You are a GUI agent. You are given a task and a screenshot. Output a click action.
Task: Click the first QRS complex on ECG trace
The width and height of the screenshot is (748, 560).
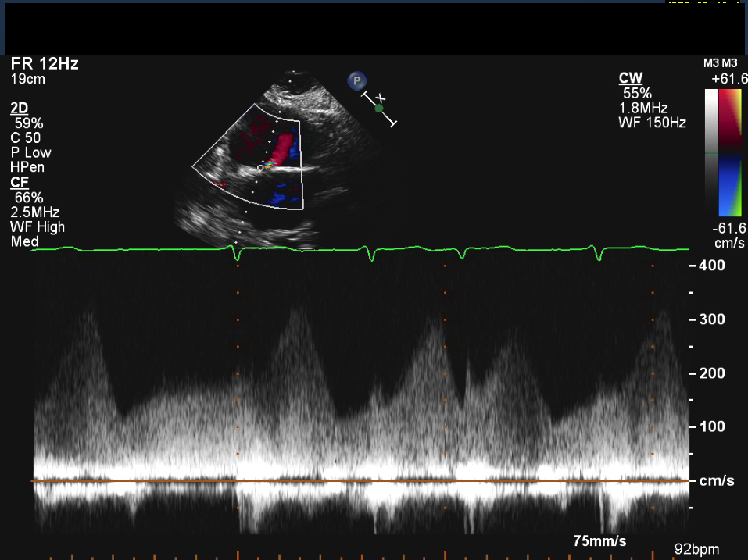[x=237, y=251]
